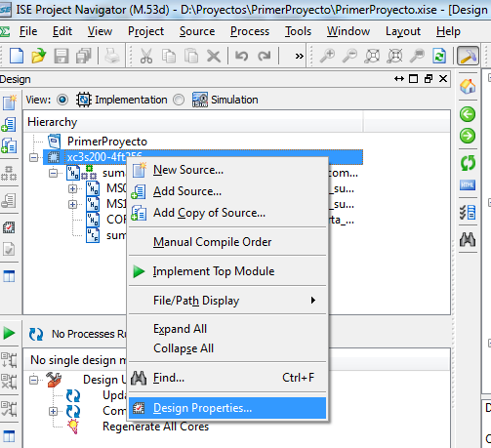Click the Add Source icon in Design sidebar
Image resolution: width=491 pixels, height=448 pixels.
point(9,125)
